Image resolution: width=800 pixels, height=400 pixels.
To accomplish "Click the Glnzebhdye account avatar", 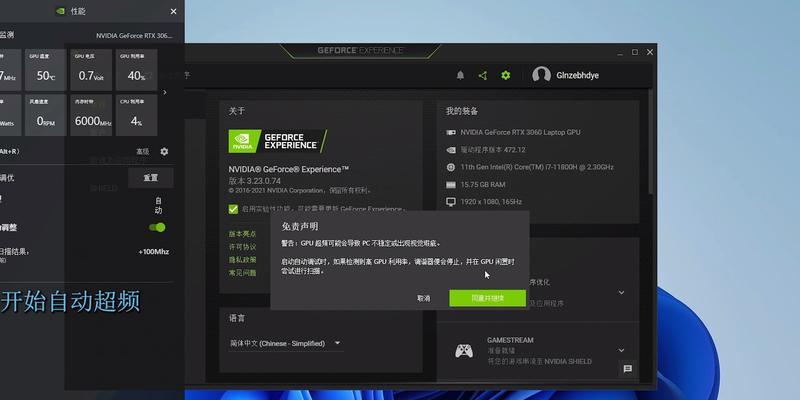I will point(541,75).
